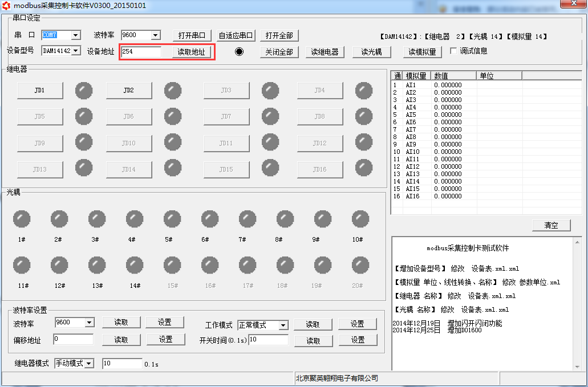Click optocoupler indicator 1#
Viewport: 588px width, 387px height.
click(x=22, y=219)
